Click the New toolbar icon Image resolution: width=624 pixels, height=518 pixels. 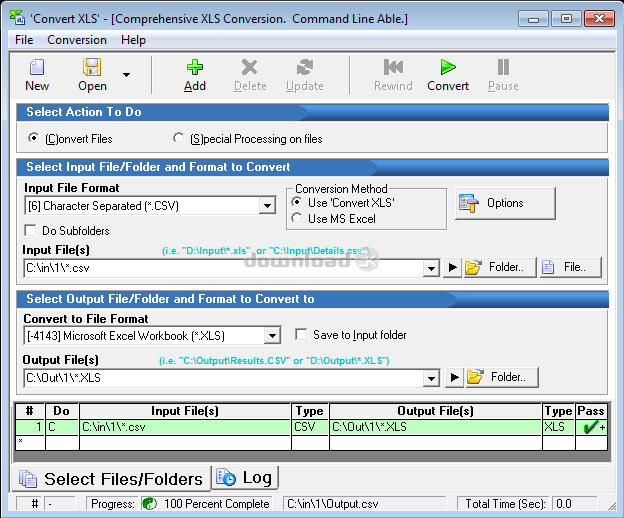(37, 68)
